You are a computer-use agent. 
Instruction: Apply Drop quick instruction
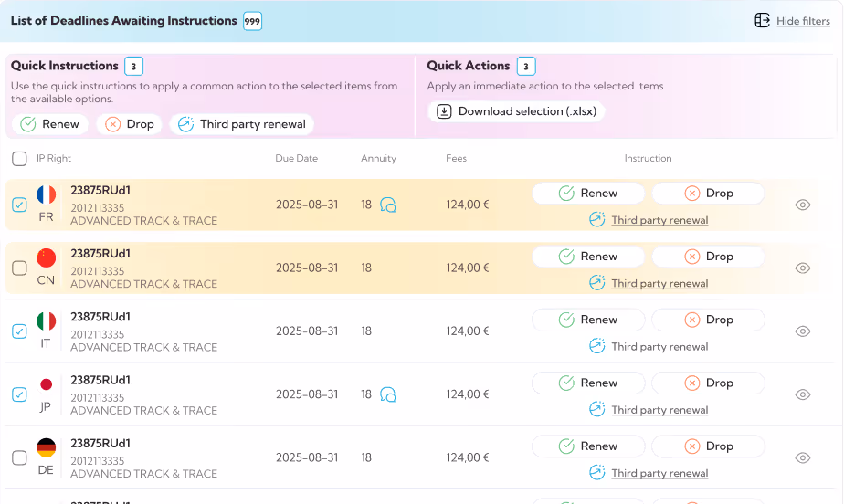(x=129, y=124)
